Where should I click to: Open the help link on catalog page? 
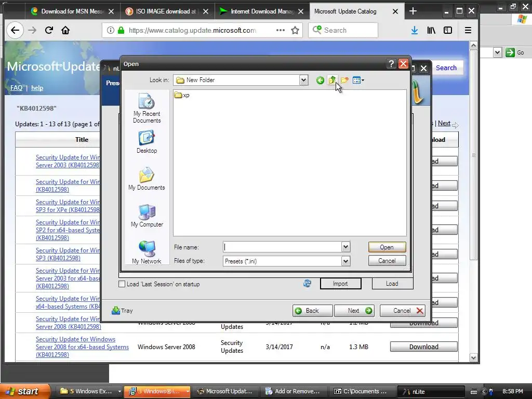37,88
